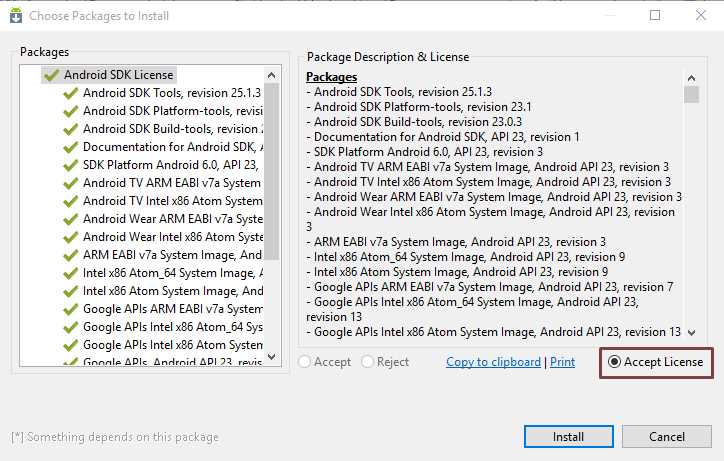Screen dimensions: 724x461
Task: Select Google APIs Intel x86 Atom_64 row
Action: 162,327
